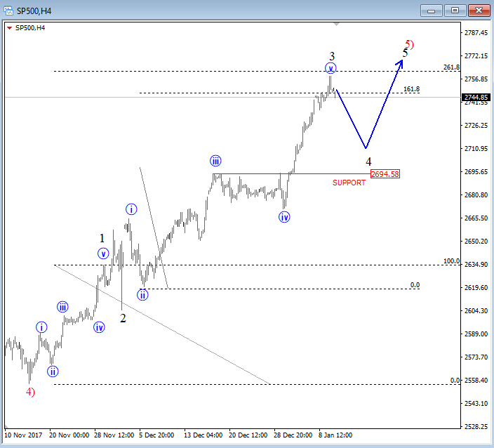494x448 pixels.
Task: Select the red SUPPORT text label
Action: tap(349, 183)
